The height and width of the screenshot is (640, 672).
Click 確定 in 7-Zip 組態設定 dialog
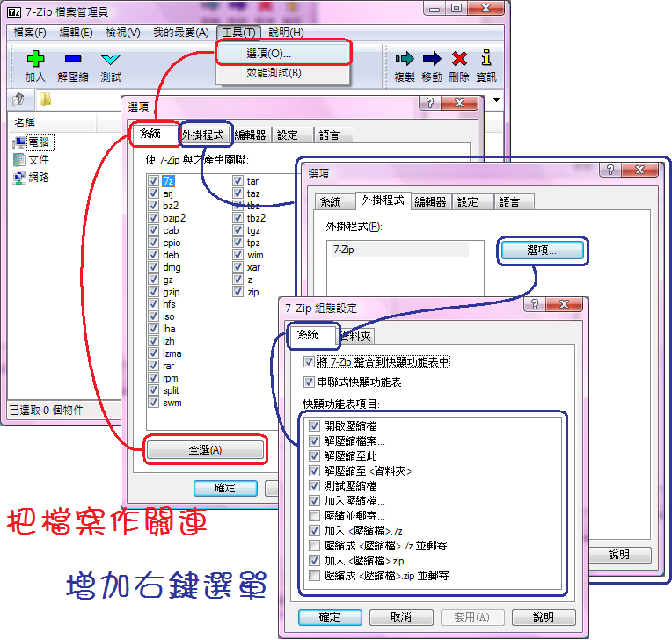[x=330, y=617]
